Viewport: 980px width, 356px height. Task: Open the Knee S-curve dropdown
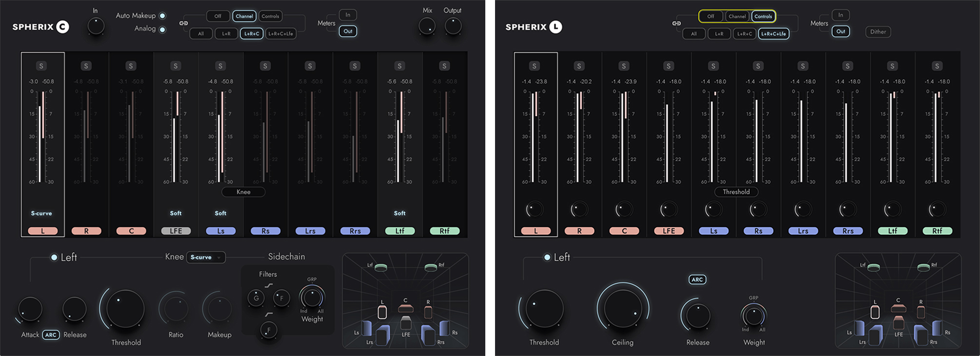point(206,257)
